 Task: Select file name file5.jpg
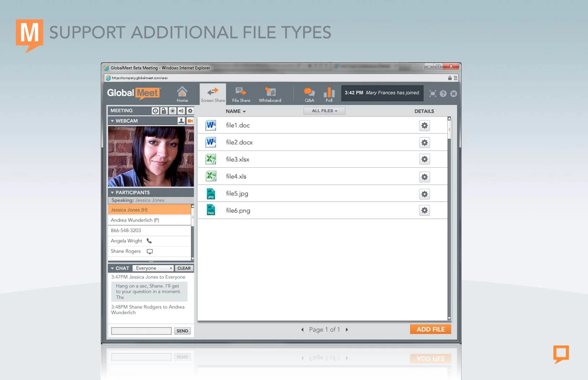point(237,194)
